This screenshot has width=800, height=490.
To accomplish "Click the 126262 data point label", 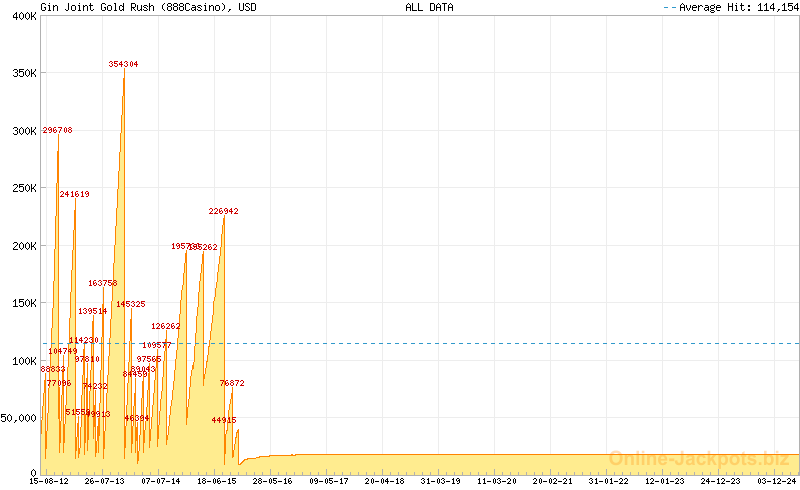I will tap(166, 326).
